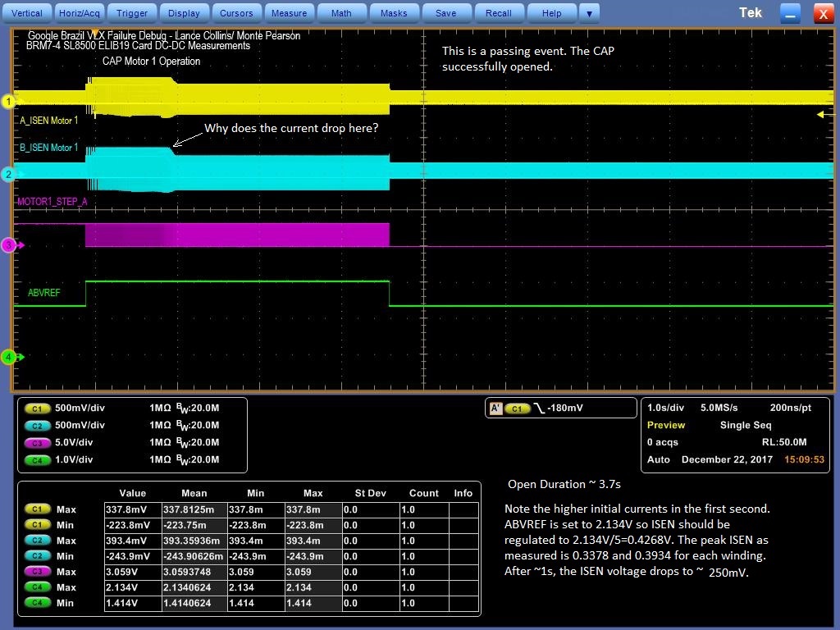Click the 1.0s/div horizontal scale readout
This screenshot has width=840, height=630.
664,408
